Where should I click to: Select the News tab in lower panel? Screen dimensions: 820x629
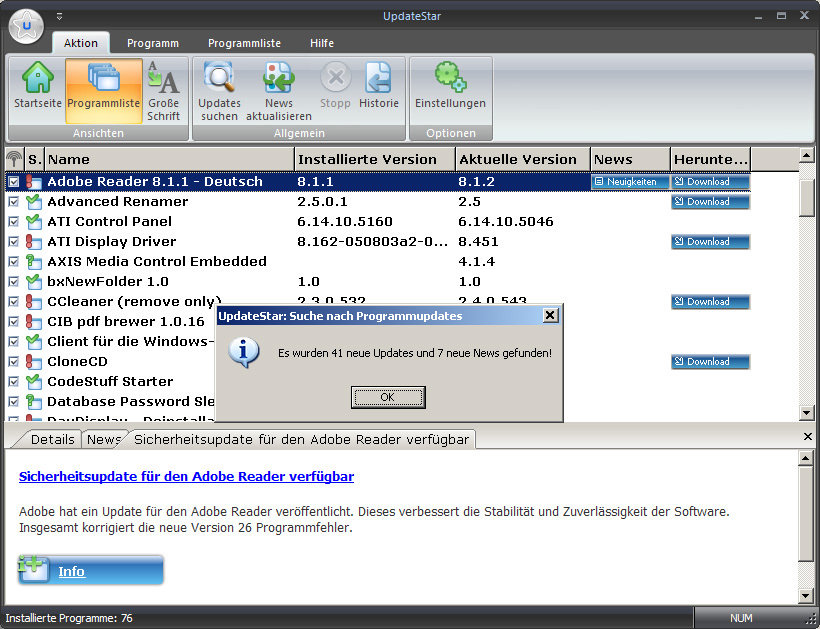click(104, 439)
